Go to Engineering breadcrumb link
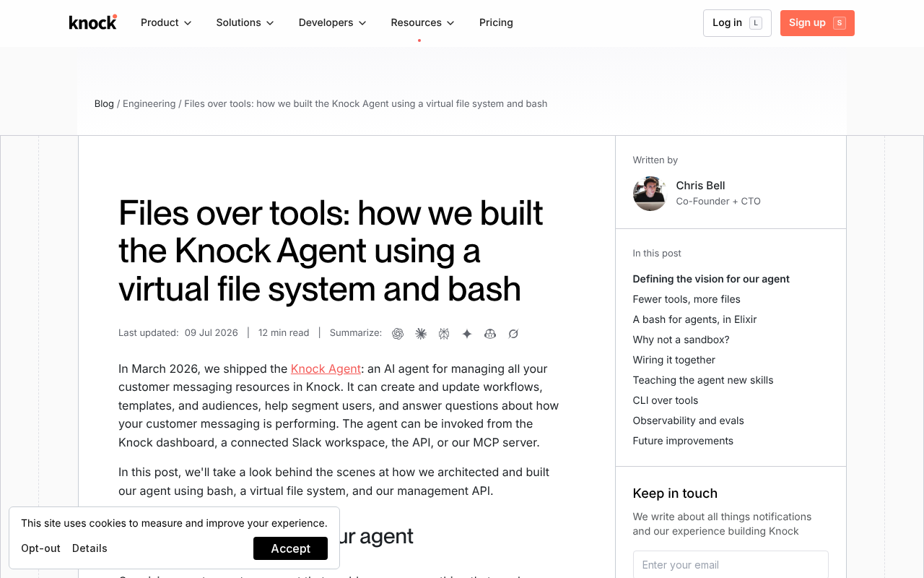924x578 pixels. tap(149, 103)
